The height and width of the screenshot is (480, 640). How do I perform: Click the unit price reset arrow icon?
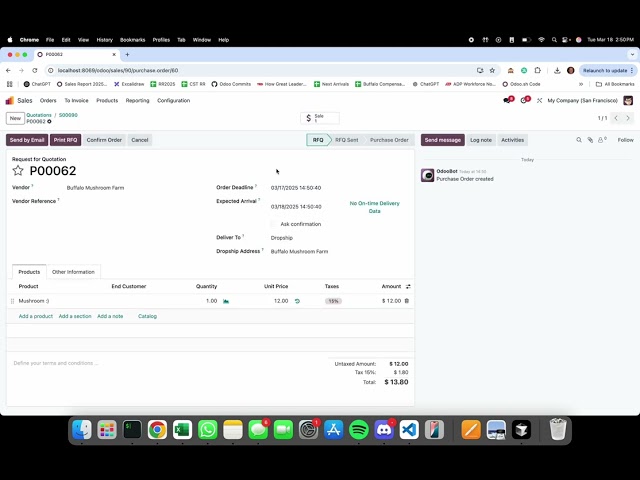(297, 301)
